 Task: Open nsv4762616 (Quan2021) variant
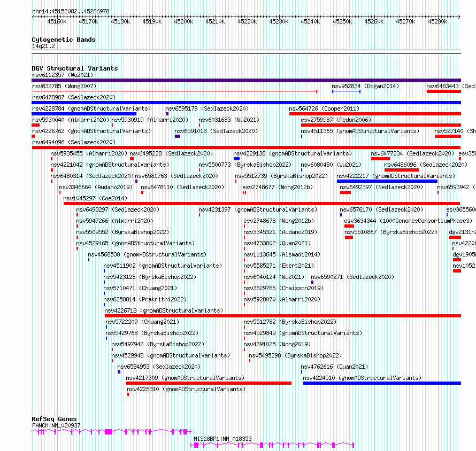coord(334,367)
